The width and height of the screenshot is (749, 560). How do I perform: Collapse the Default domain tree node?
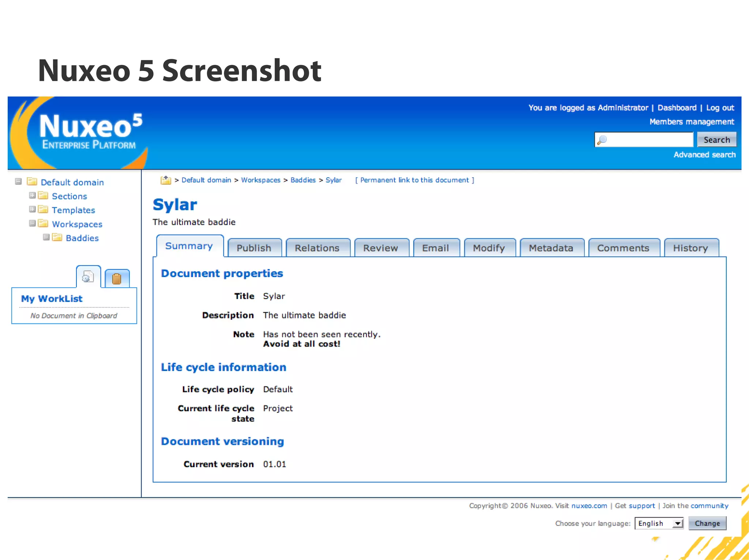(18, 181)
